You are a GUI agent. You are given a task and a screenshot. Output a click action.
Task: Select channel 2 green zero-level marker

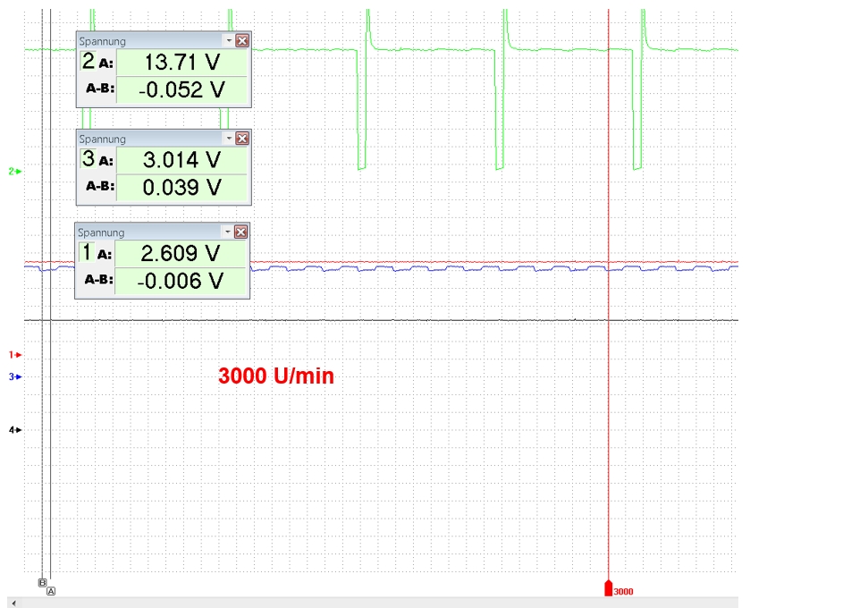15,171
